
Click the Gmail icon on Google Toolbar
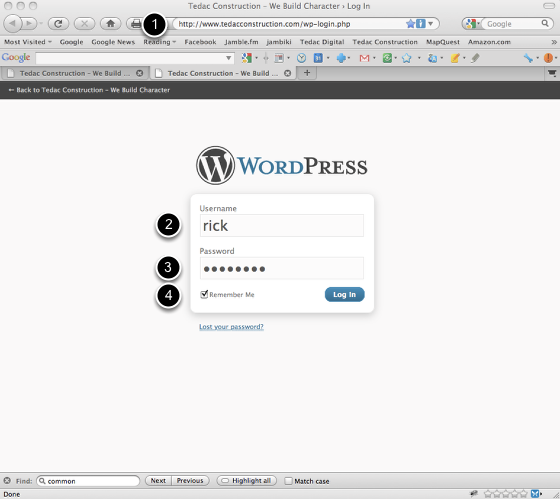point(364,58)
